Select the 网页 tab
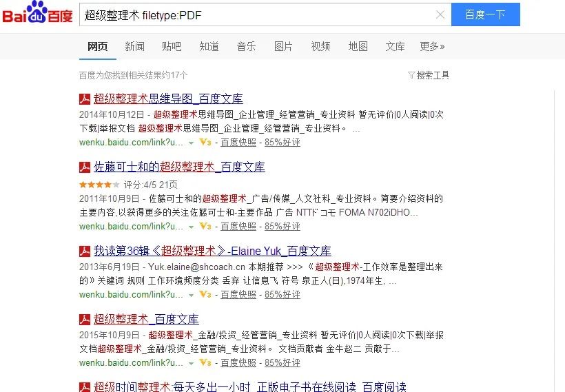 click(98, 46)
